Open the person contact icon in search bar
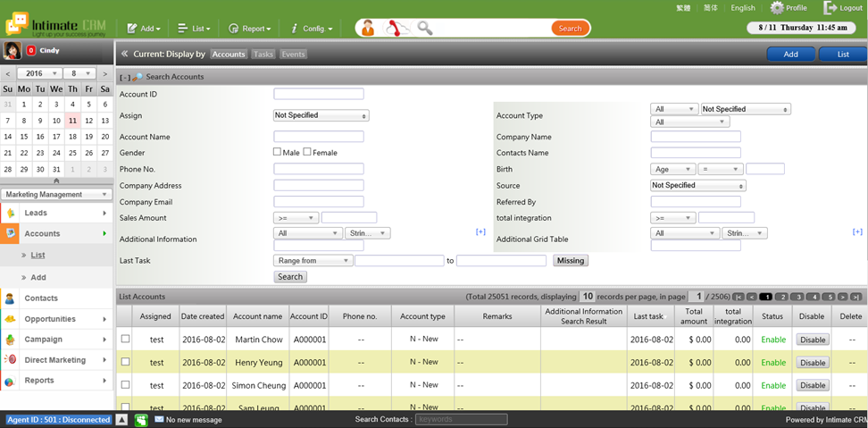This screenshot has width=868, height=428. [x=368, y=28]
